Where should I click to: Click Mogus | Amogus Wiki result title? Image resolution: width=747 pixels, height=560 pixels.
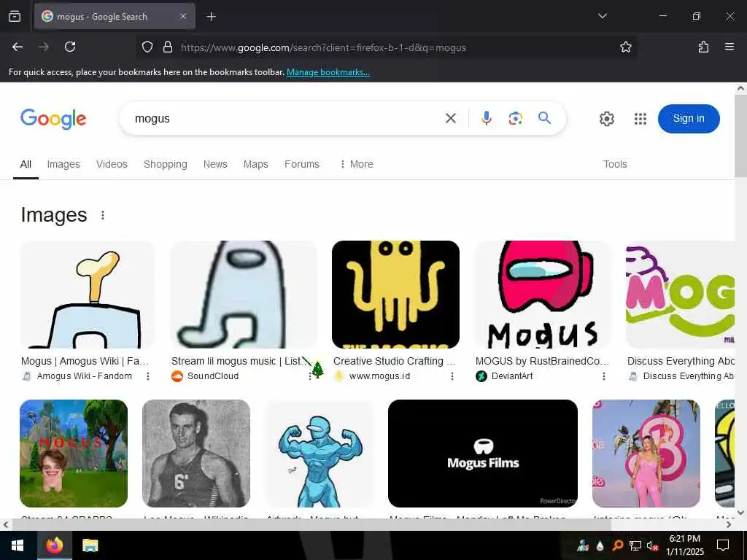[x=85, y=361]
